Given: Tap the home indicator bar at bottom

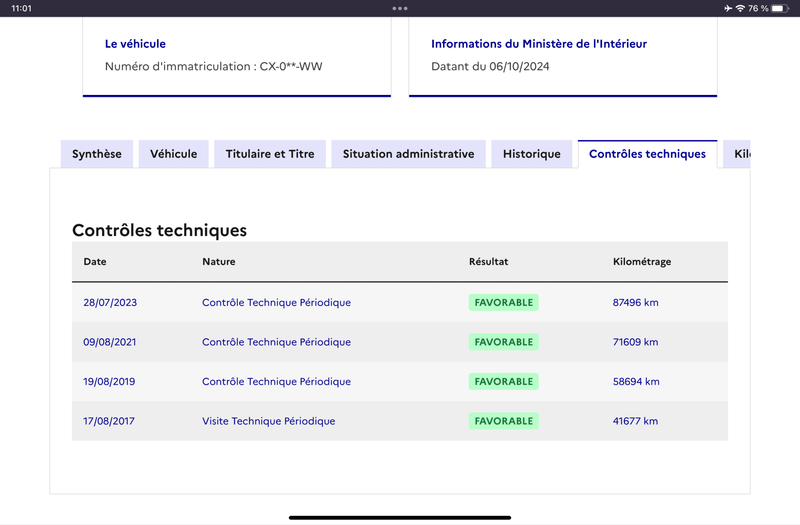Looking at the screenshot, I should click(x=400, y=517).
